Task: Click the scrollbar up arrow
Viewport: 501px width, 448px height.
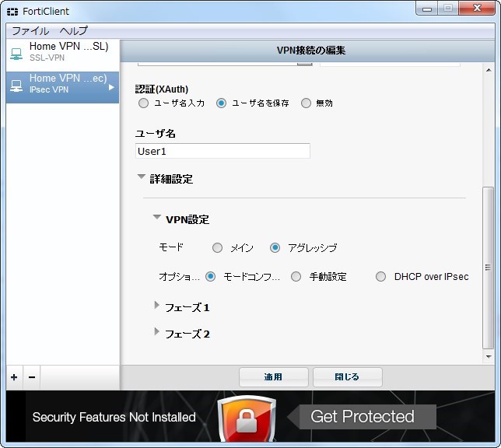Action: (489, 70)
